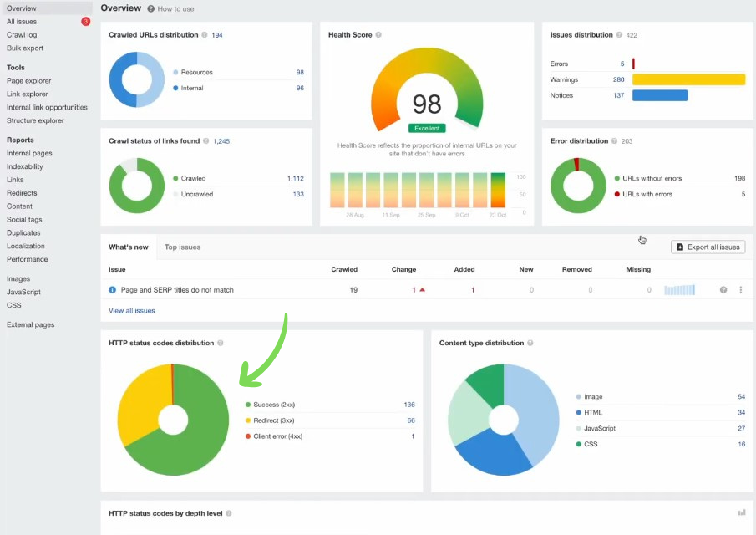This screenshot has width=756, height=535.
Task: Click the info icon for the titles mismatch issue
Action: click(113, 290)
